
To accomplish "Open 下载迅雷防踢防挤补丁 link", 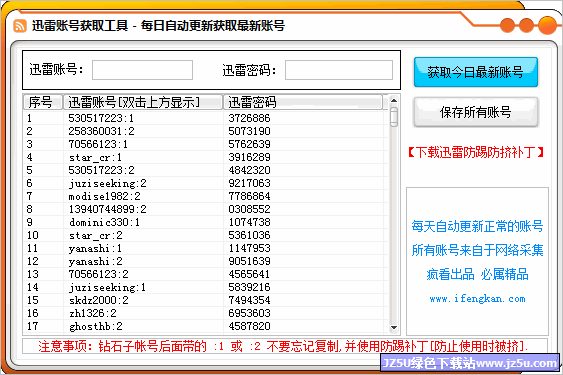I will 476,152.
